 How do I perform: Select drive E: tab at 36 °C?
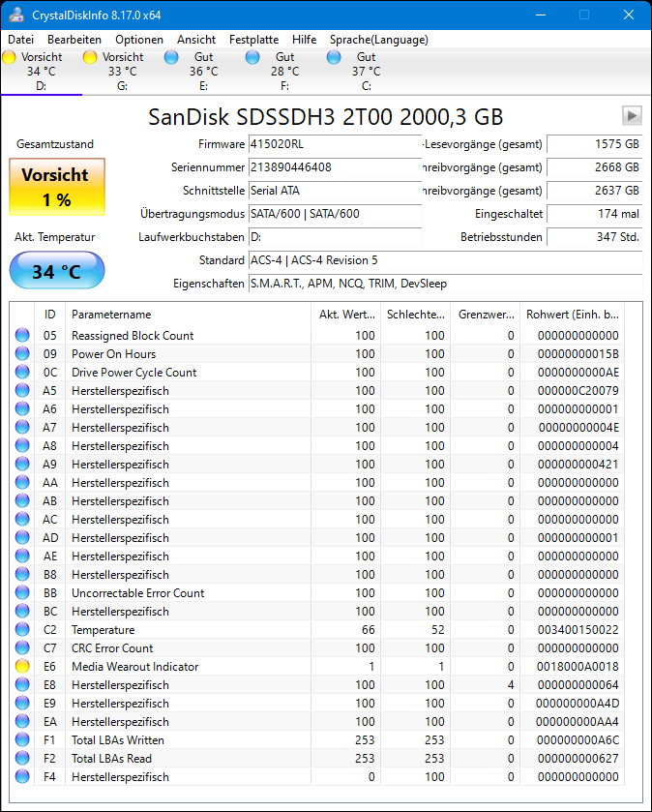[x=203, y=72]
